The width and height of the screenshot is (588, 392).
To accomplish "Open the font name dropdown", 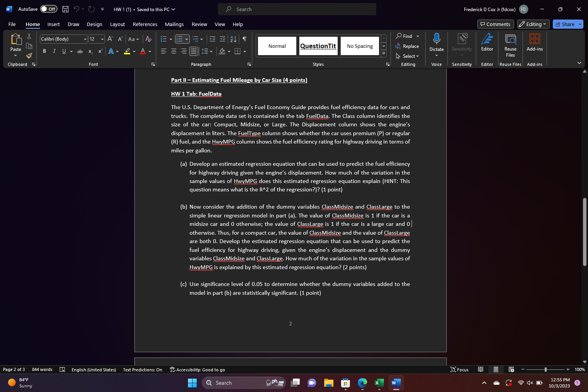I will (x=85, y=39).
